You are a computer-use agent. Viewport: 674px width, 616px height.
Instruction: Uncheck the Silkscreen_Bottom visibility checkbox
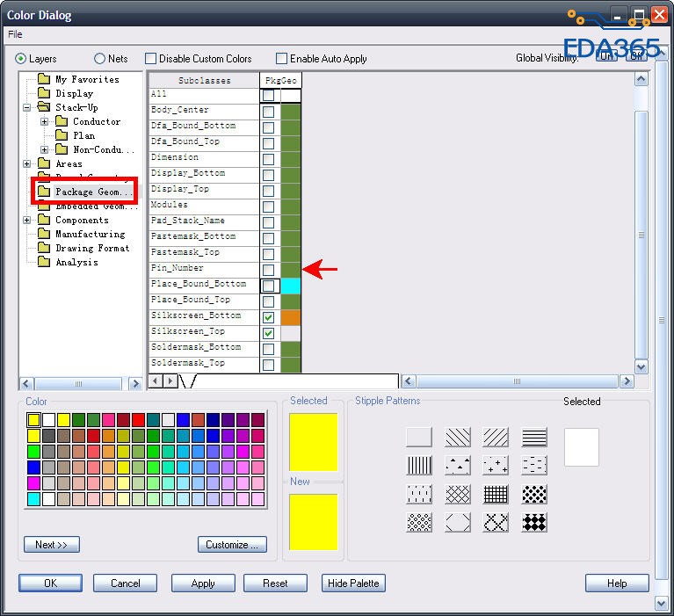click(268, 318)
